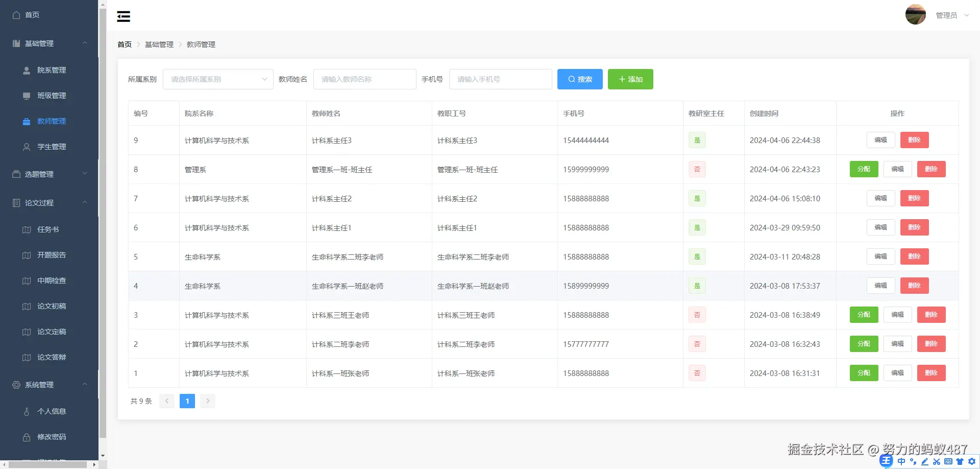Click the 教师管理 briefcase icon

point(27,121)
